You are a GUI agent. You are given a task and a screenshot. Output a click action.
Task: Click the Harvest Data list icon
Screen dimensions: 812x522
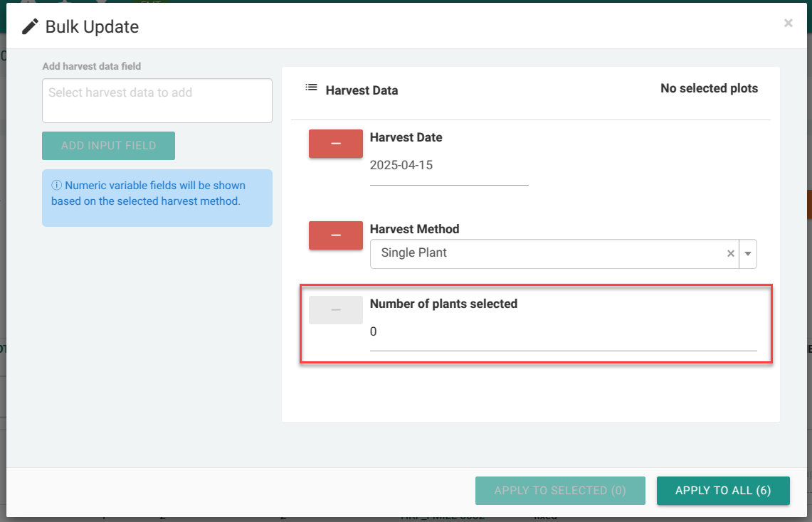click(x=311, y=88)
